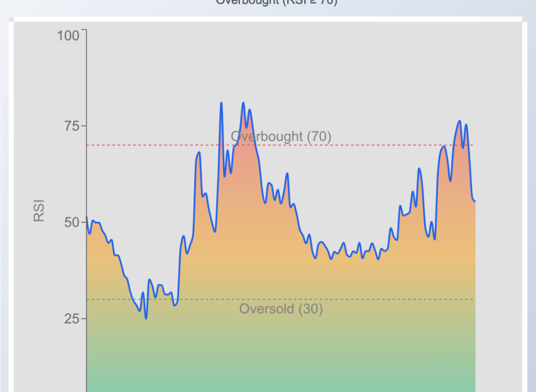
Task: Click the "Overbought (70)" threshold label
Action: (280, 136)
